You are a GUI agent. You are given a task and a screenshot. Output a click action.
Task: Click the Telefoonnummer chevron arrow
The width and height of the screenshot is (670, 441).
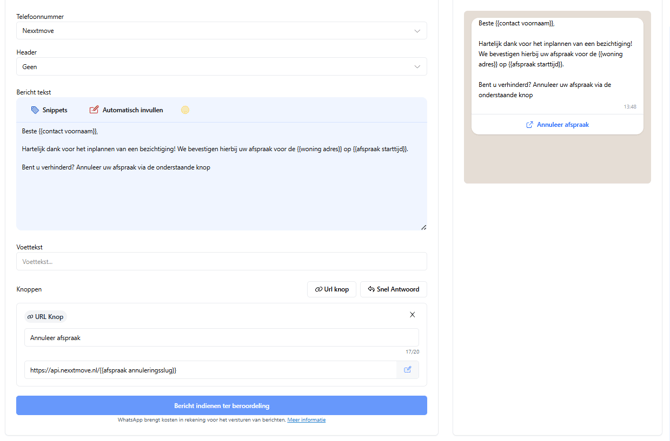[417, 31]
